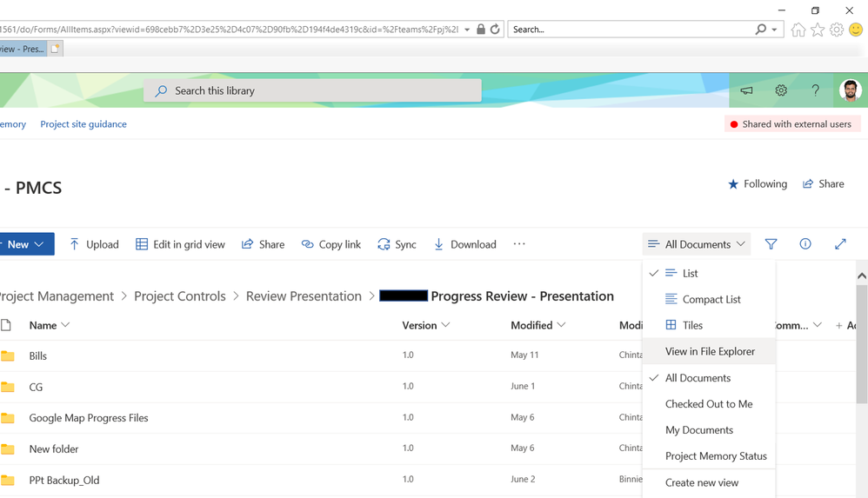
Task: Expand content to full screen
Action: pyautogui.click(x=840, y=243)
